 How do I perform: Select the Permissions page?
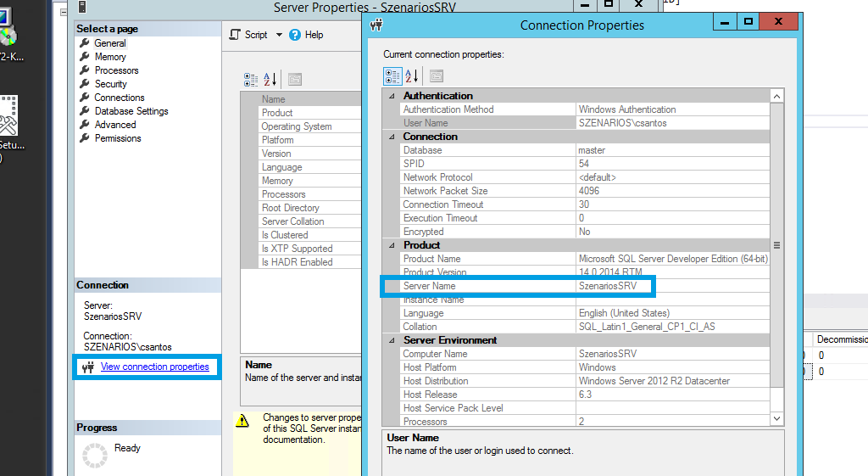pos(118,138)
